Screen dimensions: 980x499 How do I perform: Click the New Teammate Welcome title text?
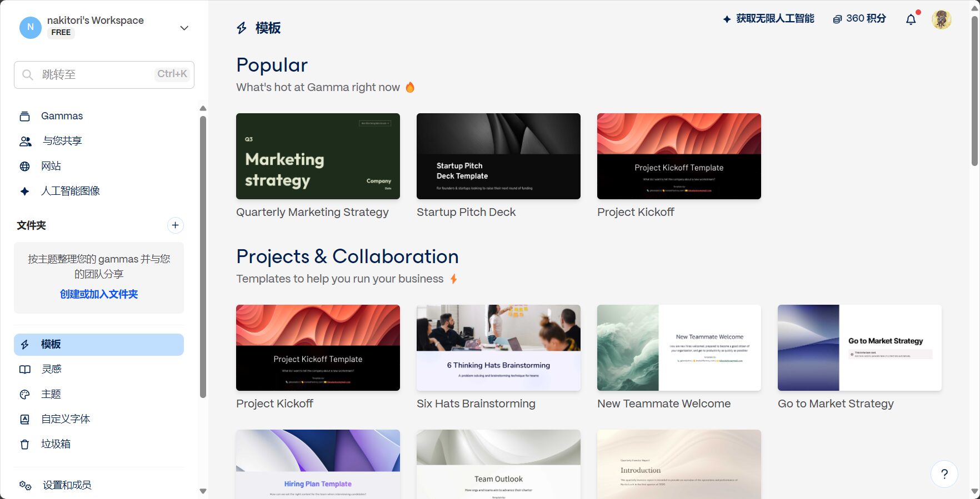coord(664,404)
